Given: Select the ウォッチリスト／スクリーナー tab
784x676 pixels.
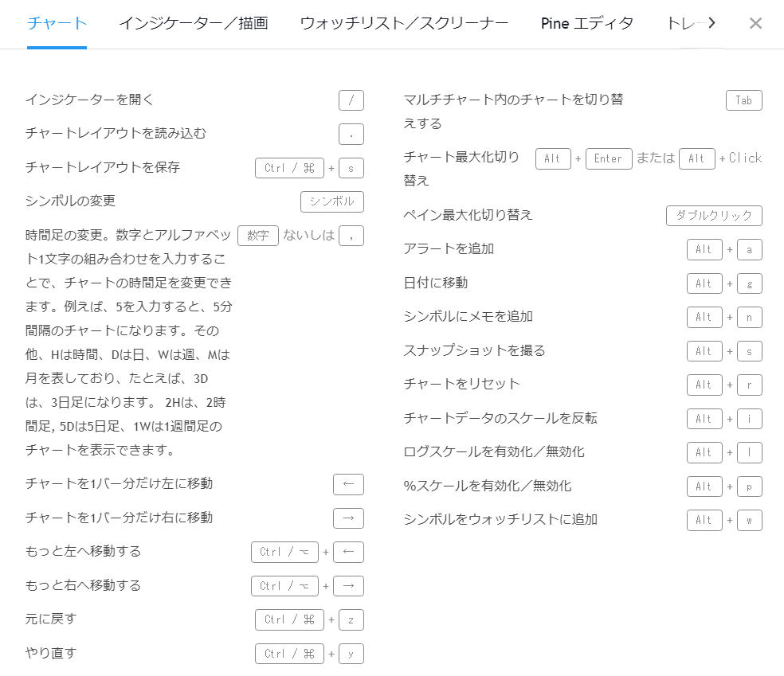Looking at the screenshot, I should [x=404, y=23].
